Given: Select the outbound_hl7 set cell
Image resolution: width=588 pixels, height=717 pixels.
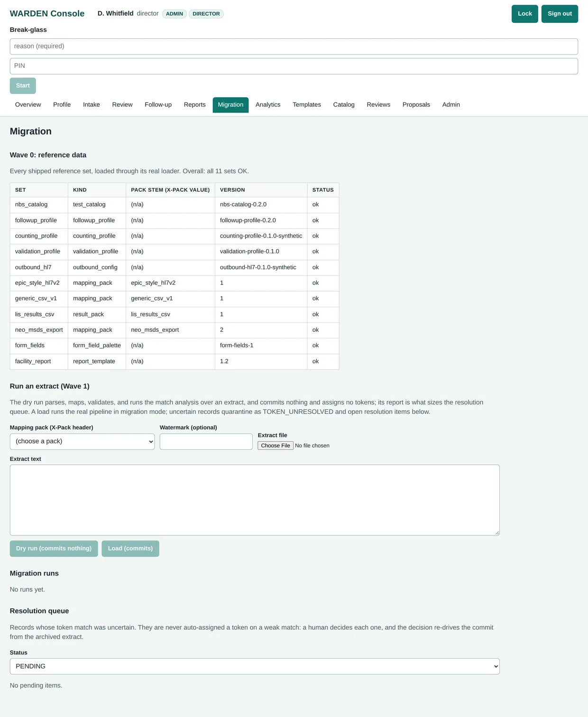Looking at the screenshot, I should pos(39,268).
